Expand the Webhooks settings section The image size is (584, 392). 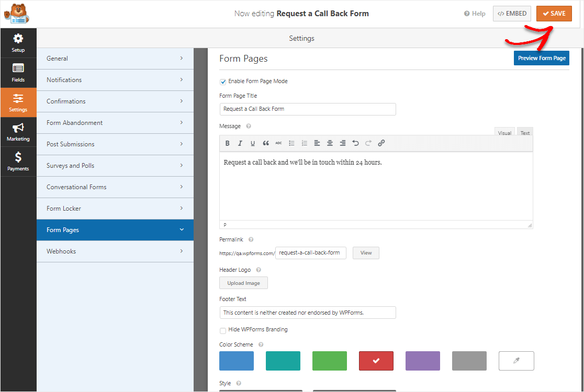tap(115, 251)
